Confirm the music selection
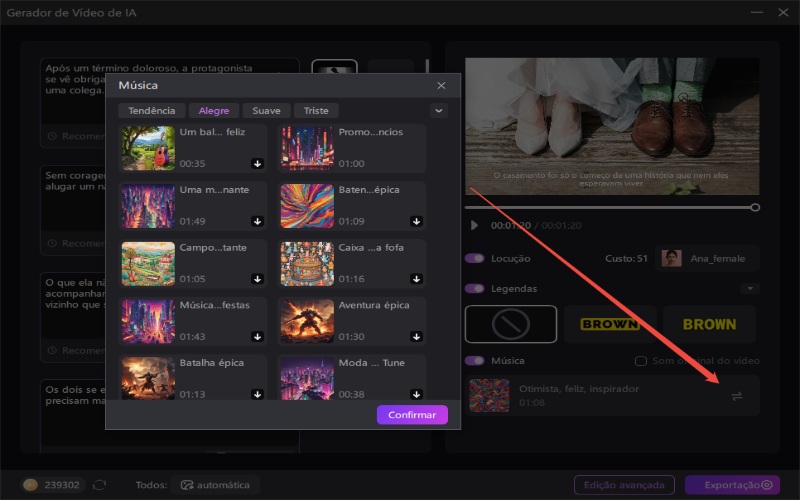The width and height of the screenshot is (800, 500). [x=412, y=415]
